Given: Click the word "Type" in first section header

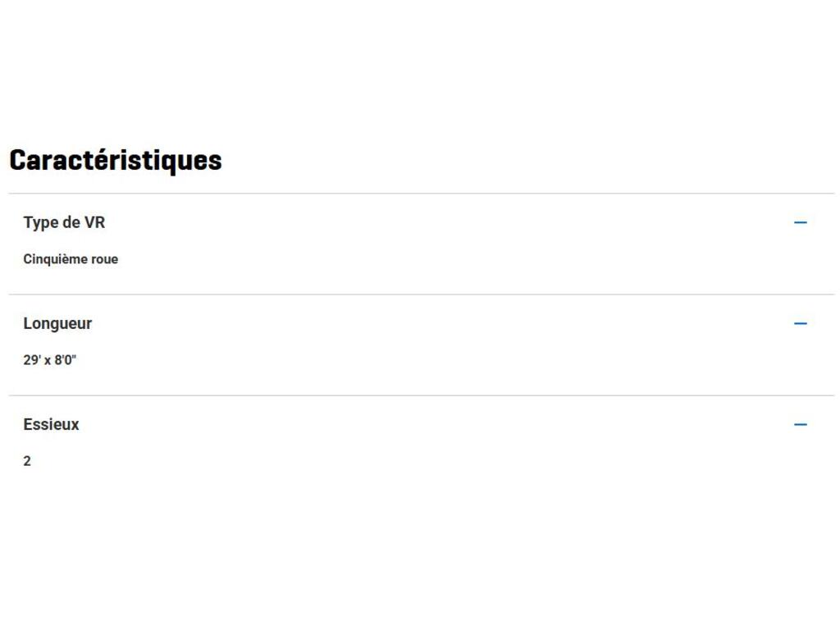Looking at the screenshot, I should 40,222.
